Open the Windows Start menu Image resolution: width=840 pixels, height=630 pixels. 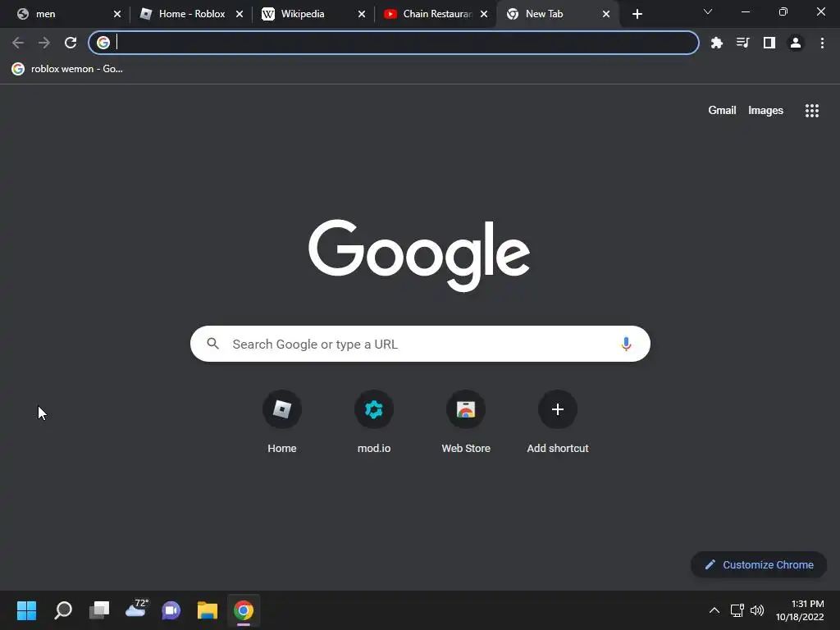click(x=26, y=610)
